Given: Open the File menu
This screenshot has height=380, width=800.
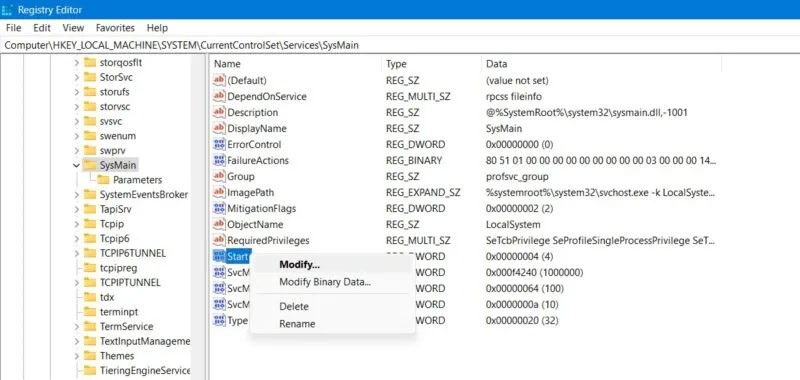Looking at the screenshot, I should pos(13,28).
